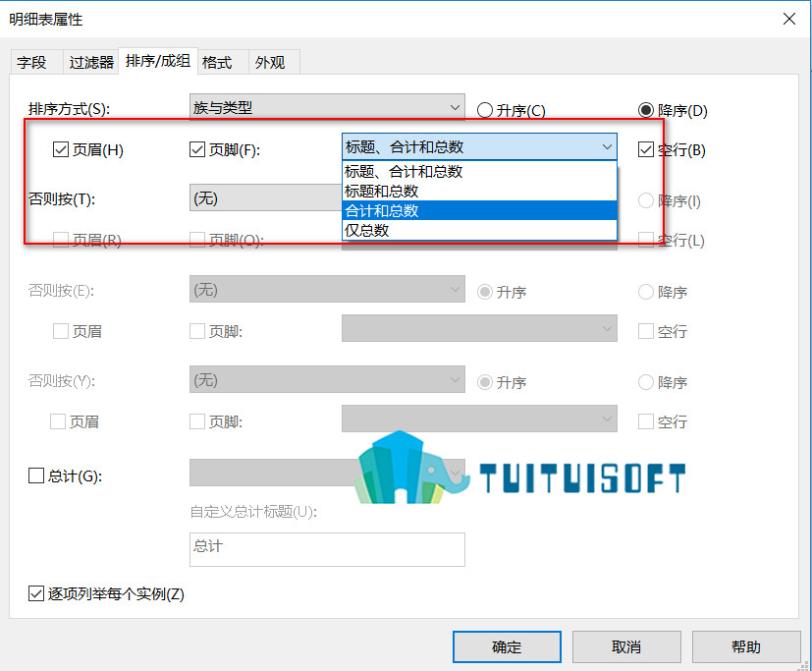812x671 pixels.
Task: Open the 否则按(T) (无) dropdown
Action: [265, 197]
